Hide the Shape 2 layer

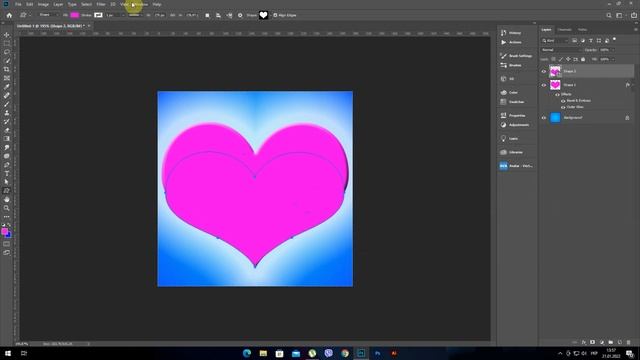point(544,71)
